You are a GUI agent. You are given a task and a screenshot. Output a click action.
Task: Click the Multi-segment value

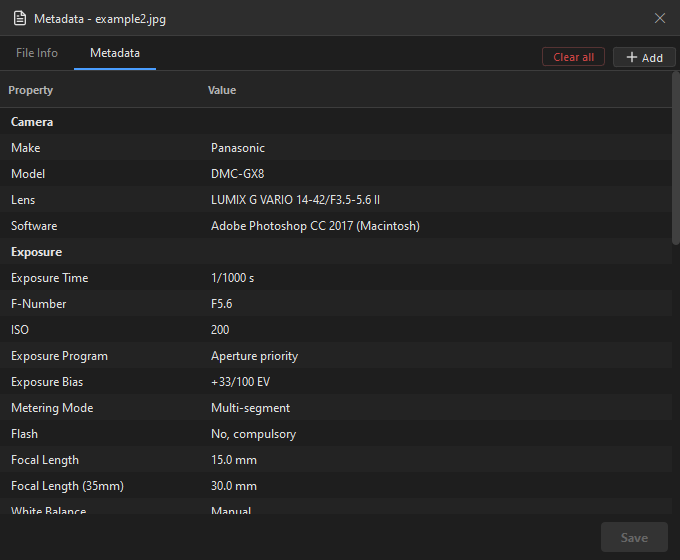(x=250, y=408)
